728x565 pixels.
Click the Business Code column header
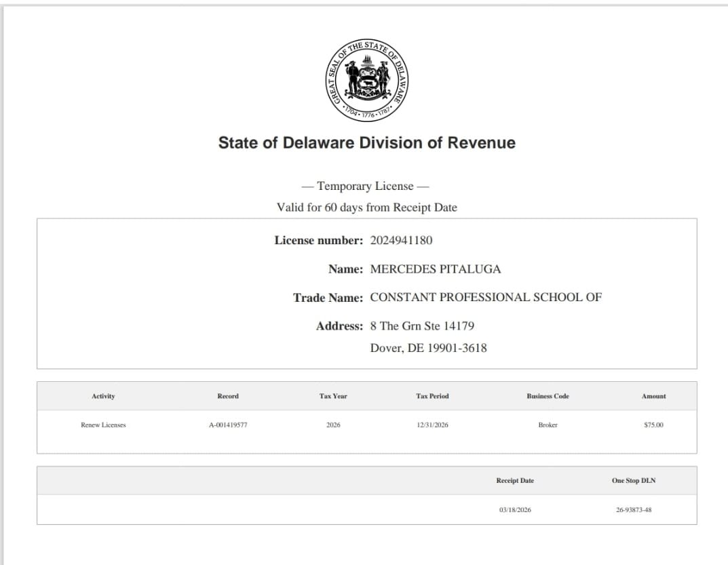tap(548, 396)
